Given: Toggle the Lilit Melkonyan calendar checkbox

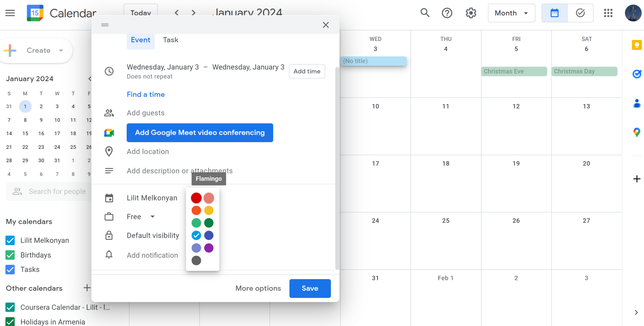Looking at the screenshot, I should pyautogui.click(x=10, y=240).
